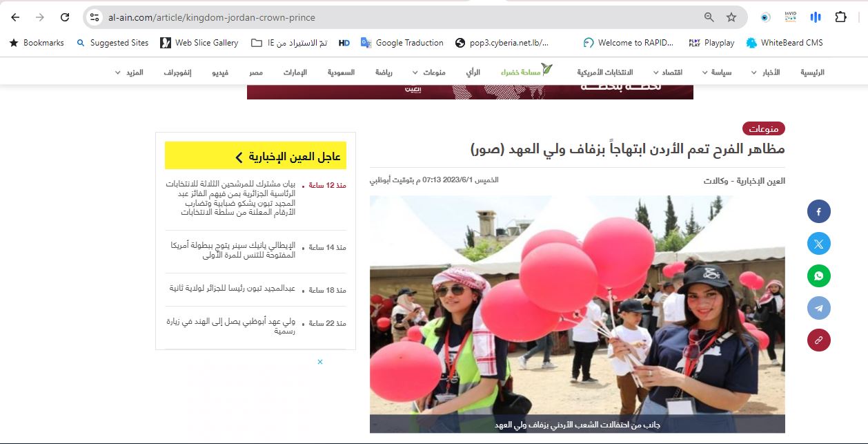868x444 pixels.
Task: Click the منوعات red category tag
Action: (x=763, y=128)
